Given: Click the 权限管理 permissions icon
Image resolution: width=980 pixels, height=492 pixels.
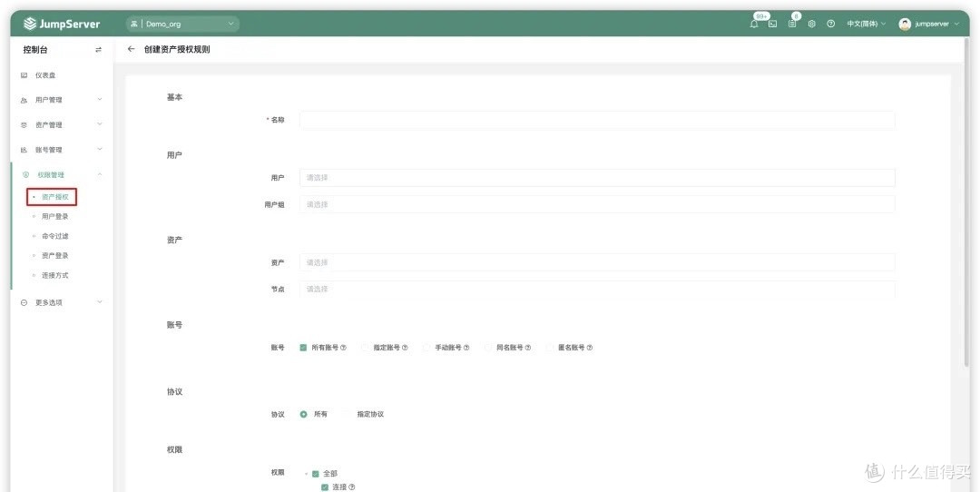Looking at the screenshot, I should (25, 175).
